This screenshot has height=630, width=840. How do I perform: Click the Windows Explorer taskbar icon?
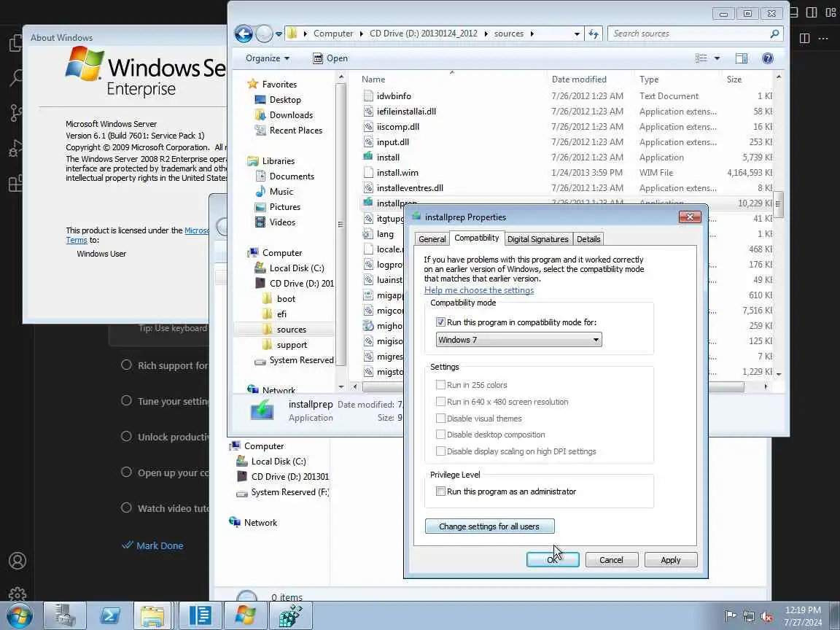coord(152,615)
